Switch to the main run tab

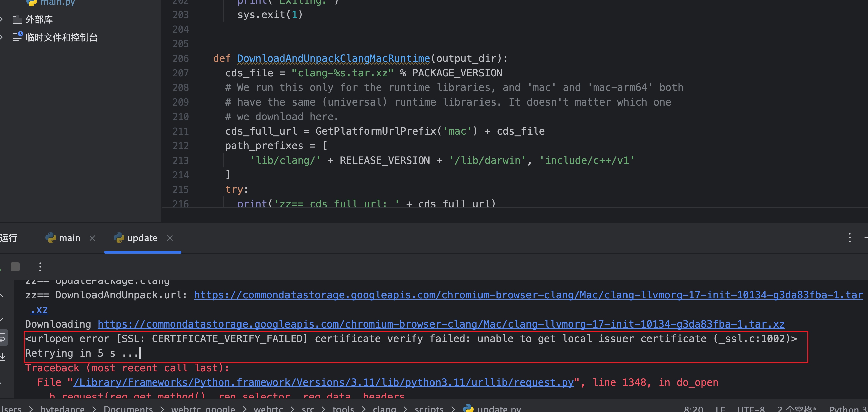(x=69, y=238)
